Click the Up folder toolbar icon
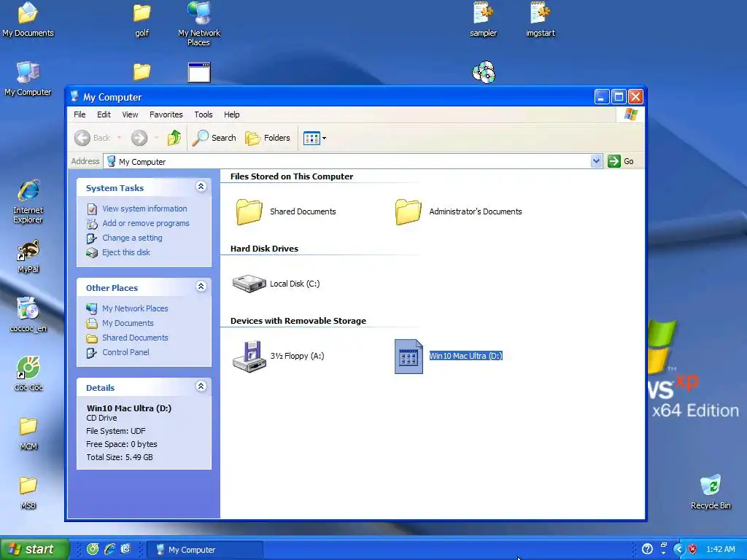 174,138
